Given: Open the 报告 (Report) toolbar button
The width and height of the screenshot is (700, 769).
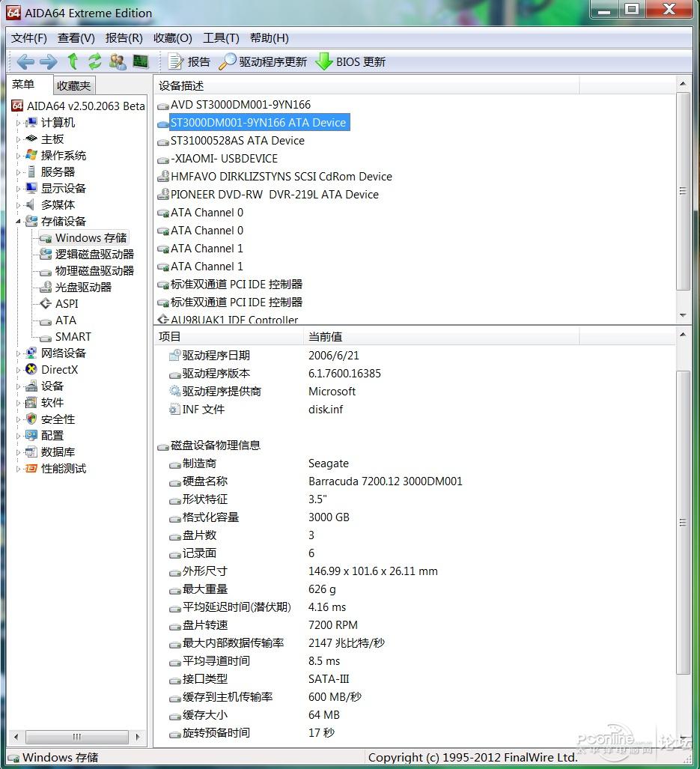Looking at the screenshot, I should pos(189,62).
